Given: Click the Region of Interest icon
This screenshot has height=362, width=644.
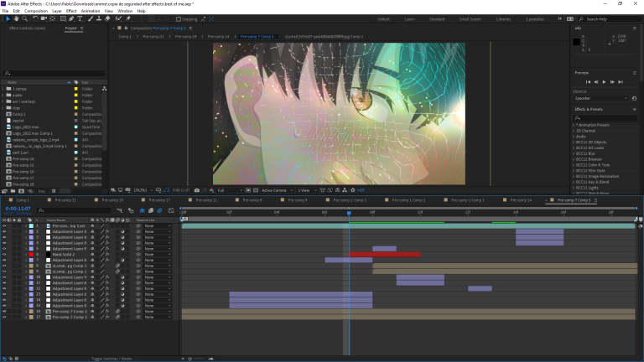Looking at the screenshot, I should (x=248, y=190).
